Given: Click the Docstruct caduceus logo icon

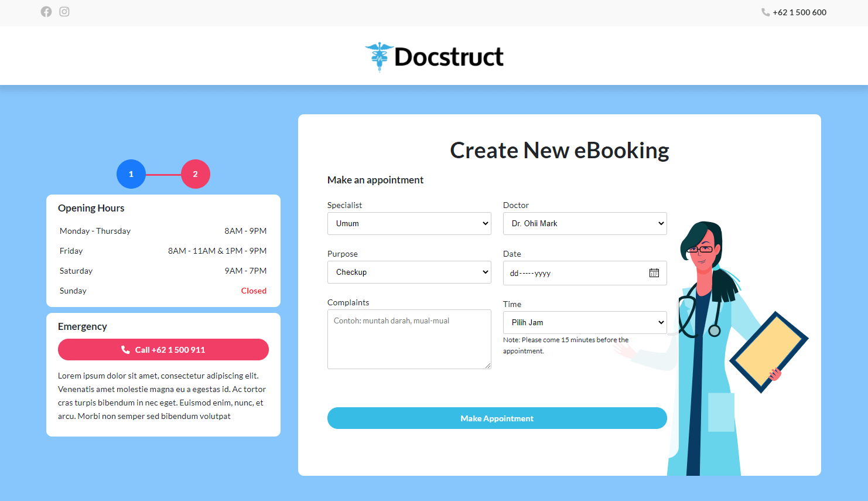Looking at the screenshot, I should click(x=380, y=57).
